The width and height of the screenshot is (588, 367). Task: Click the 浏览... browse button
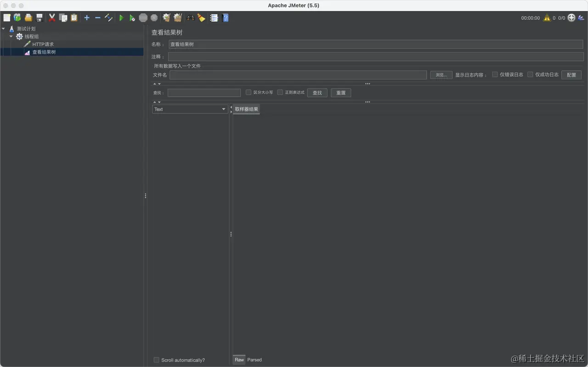(441, 75)
